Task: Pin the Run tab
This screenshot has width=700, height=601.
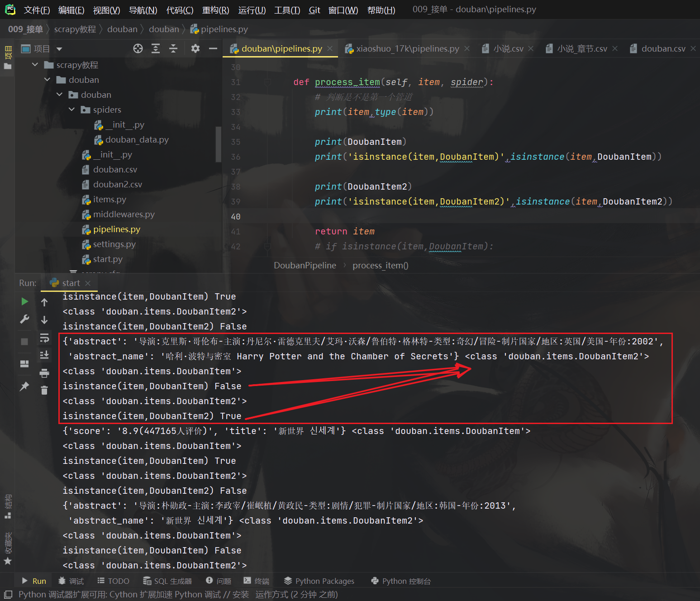Action: (x=24, y=386)
